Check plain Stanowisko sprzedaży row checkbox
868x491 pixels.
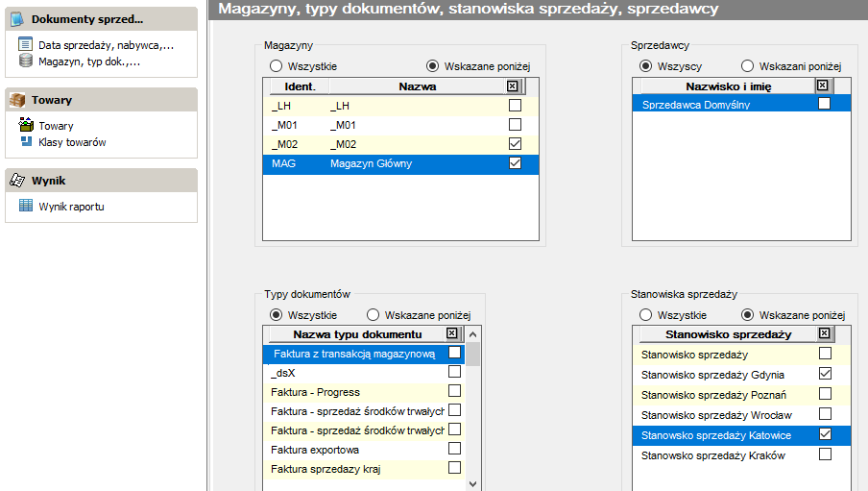click(825, 353)
